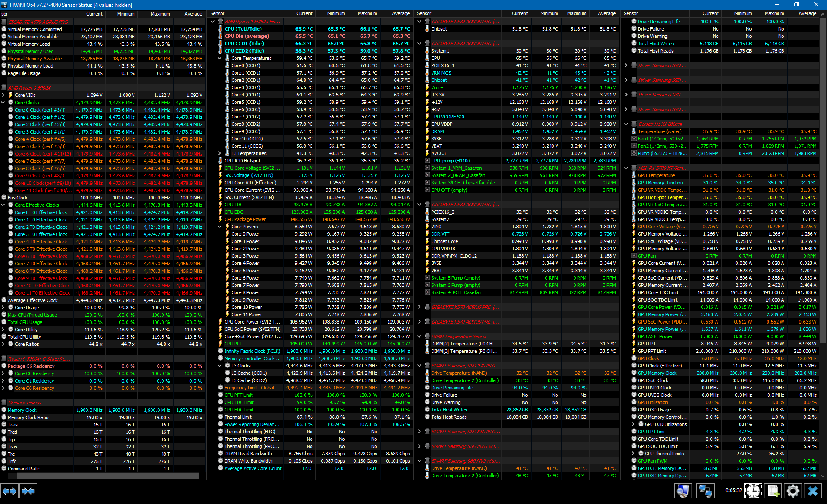Reset min/max values with the clock icon
827x504 pixels.
tap(753, 491)
